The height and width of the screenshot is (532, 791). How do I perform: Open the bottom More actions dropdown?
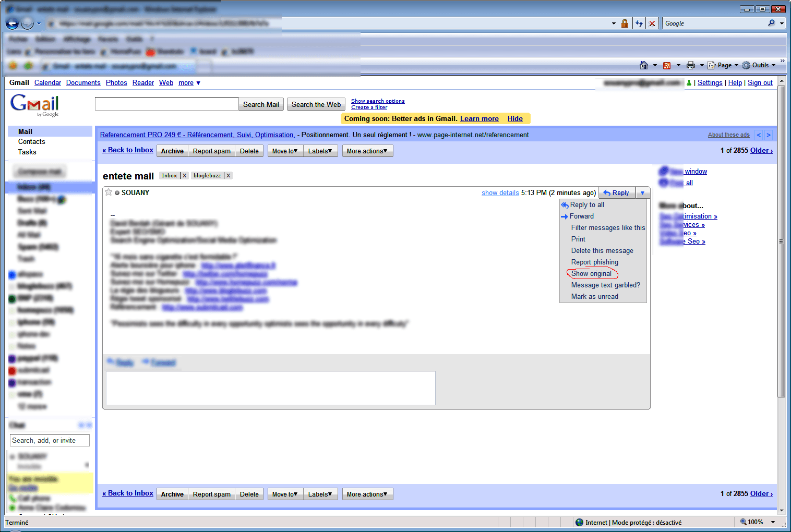(367, 494)
